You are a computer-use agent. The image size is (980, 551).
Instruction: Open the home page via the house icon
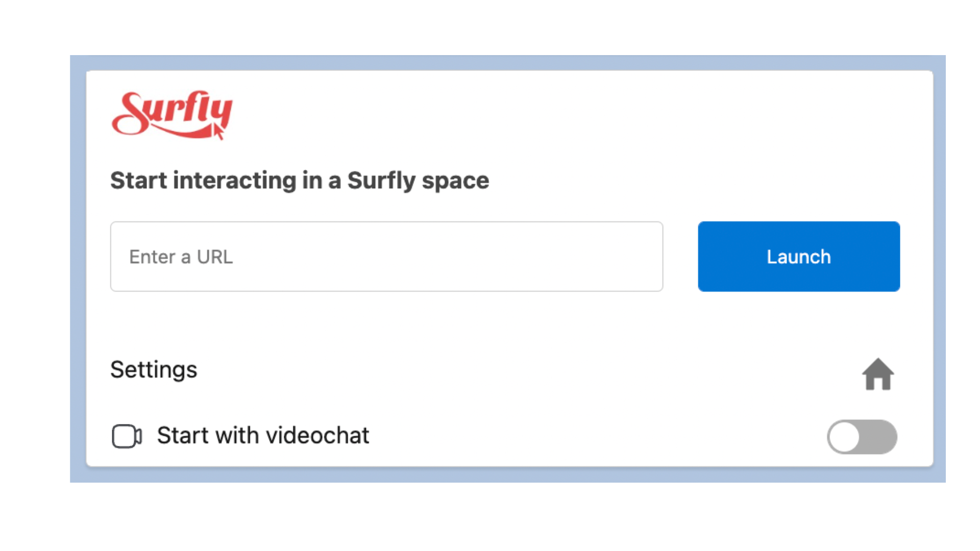[x=878, y=374]
